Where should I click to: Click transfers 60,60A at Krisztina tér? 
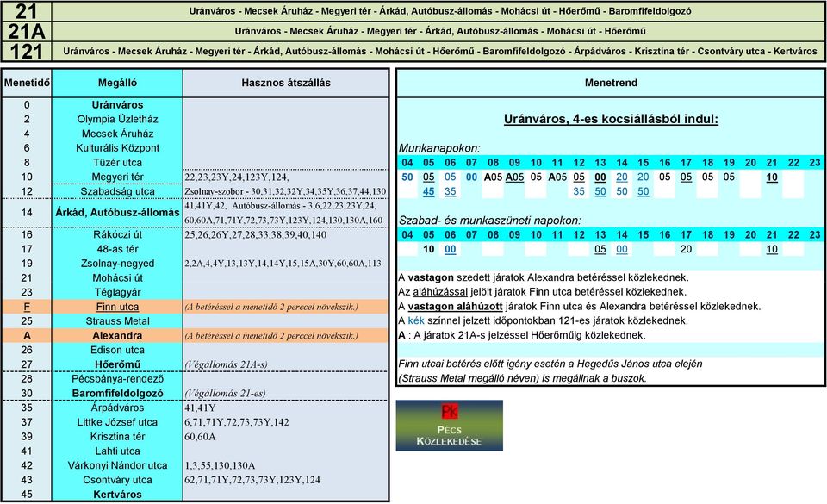[200, 437]
